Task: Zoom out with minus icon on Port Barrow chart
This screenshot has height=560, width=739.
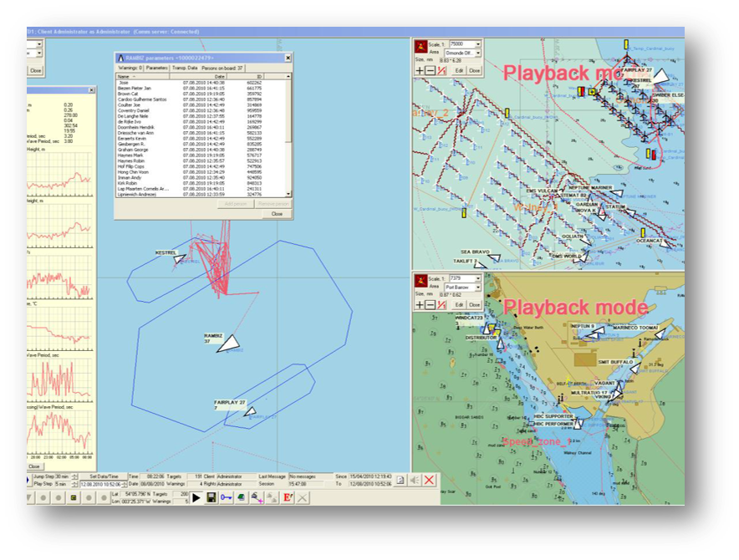Action: click(x=431, y=304)
